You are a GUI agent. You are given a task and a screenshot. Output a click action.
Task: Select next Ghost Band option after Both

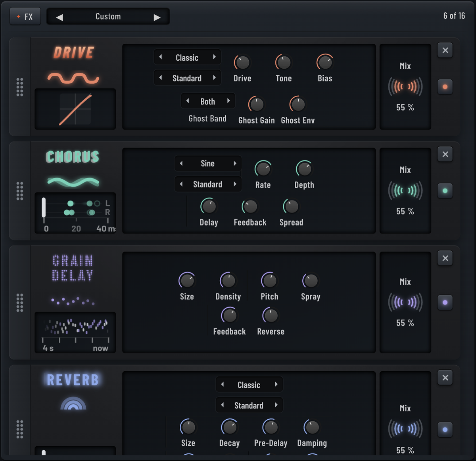pos(228,101)
